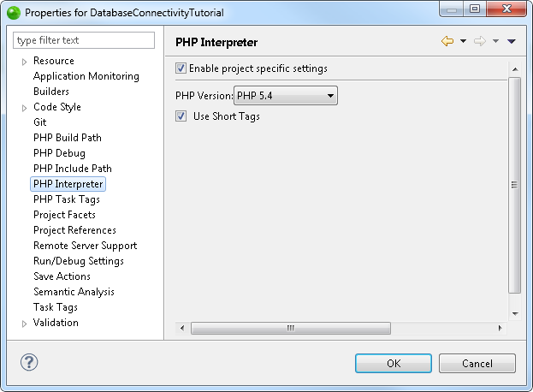
Task: Click the horizontal scrollbar left arrow
Action: click(182, 328)
